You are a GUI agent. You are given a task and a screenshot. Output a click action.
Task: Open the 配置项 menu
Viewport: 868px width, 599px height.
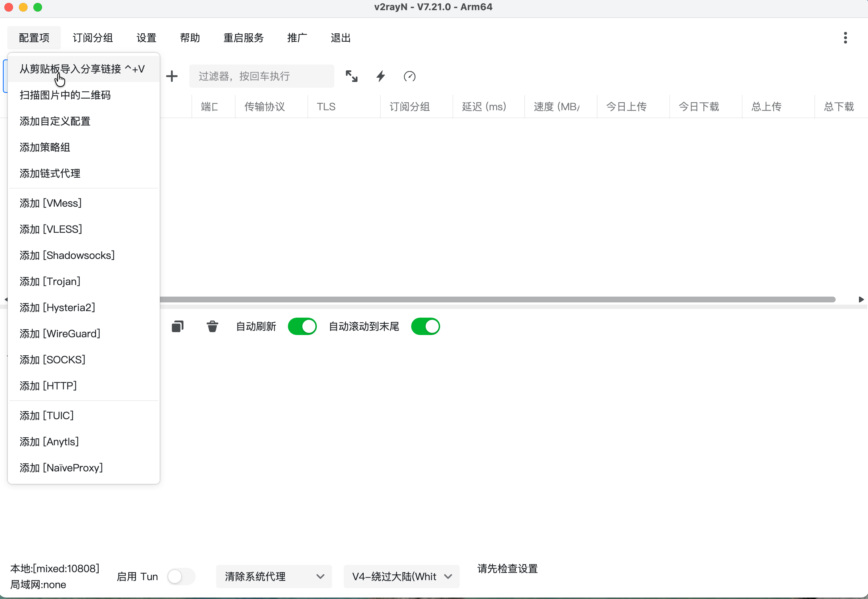click(x=34, y=38)
